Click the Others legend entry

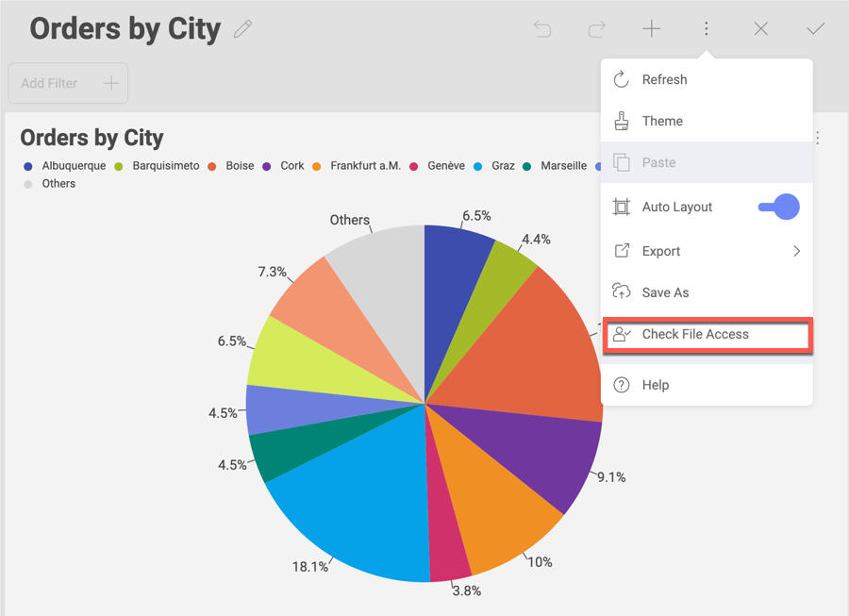coord(50,184)
